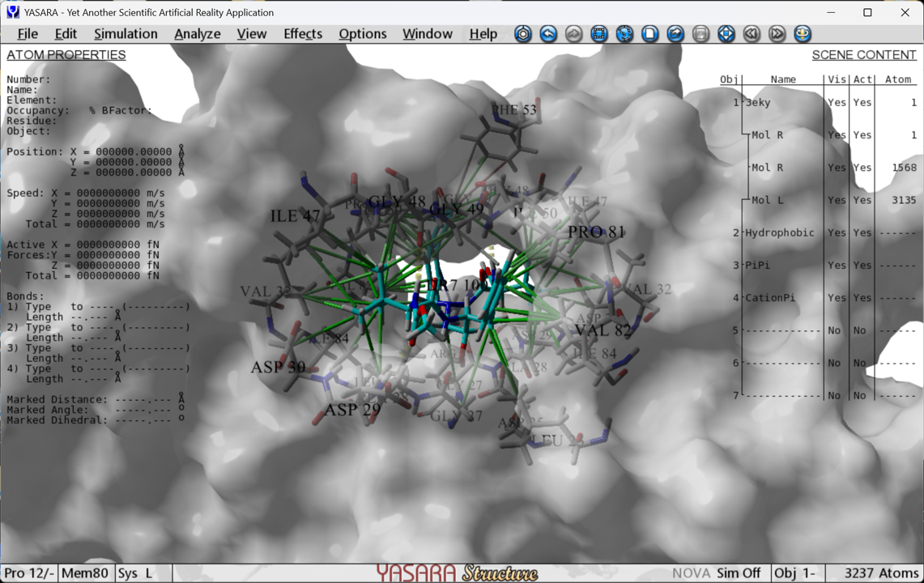Click the NOVA force field label
The height and width of the screenshot is (583, 924).
[691, 573]
